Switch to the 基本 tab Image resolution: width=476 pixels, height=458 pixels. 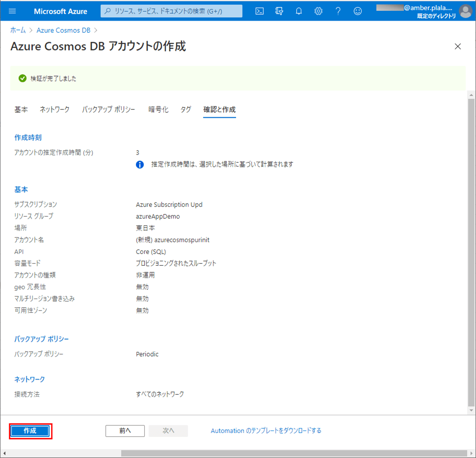[21, 109]
